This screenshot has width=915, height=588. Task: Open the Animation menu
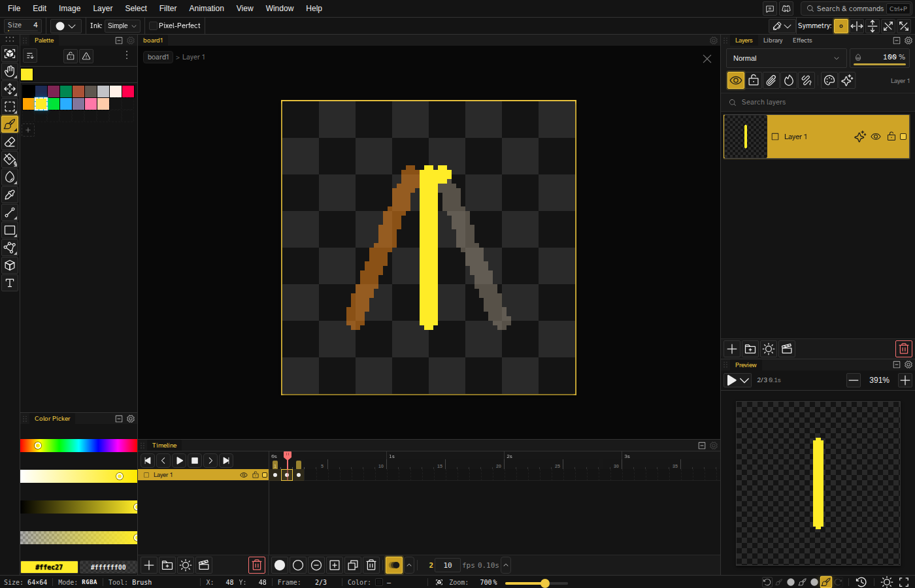pos(207,8)
